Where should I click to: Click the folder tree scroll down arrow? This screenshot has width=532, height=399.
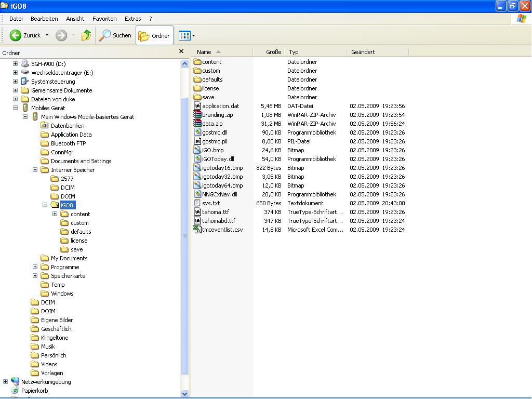(184, 394)
